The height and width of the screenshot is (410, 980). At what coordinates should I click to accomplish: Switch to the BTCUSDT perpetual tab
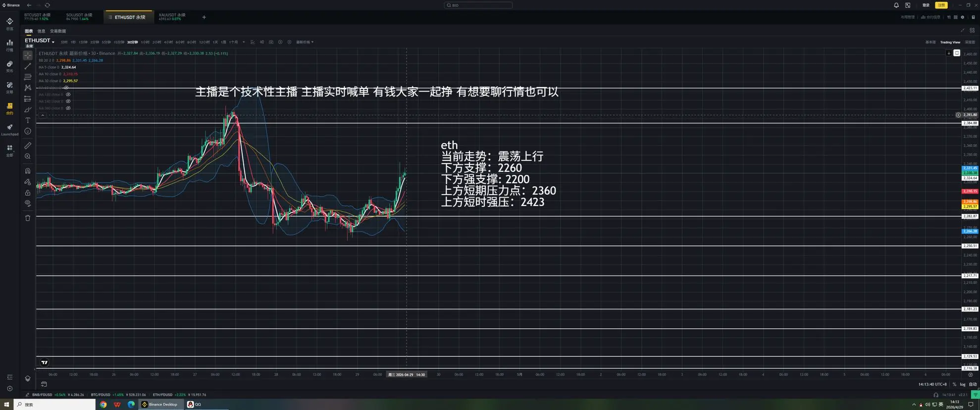(37, 17)
